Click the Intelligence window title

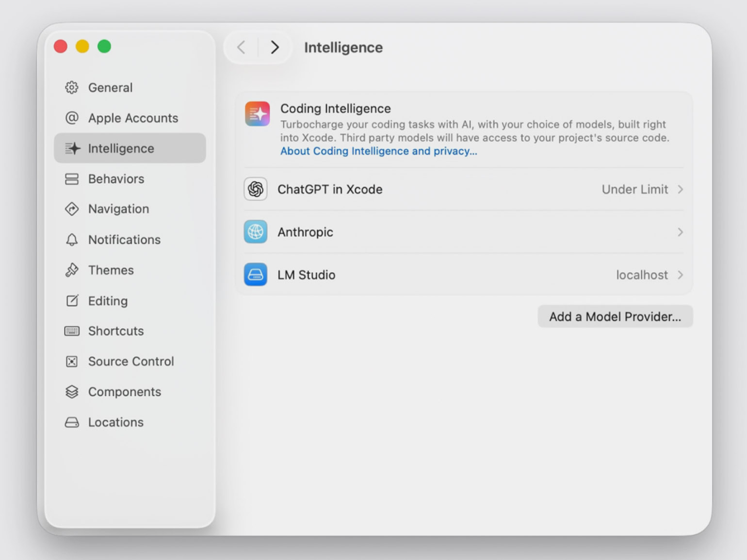coord(343,48)
